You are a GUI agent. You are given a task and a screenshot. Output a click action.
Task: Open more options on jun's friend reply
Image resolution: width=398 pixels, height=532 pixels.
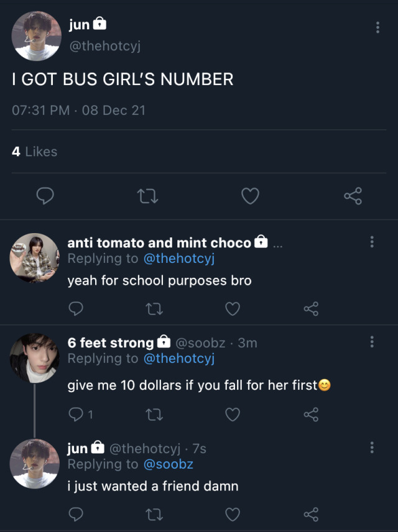point(372,447)
